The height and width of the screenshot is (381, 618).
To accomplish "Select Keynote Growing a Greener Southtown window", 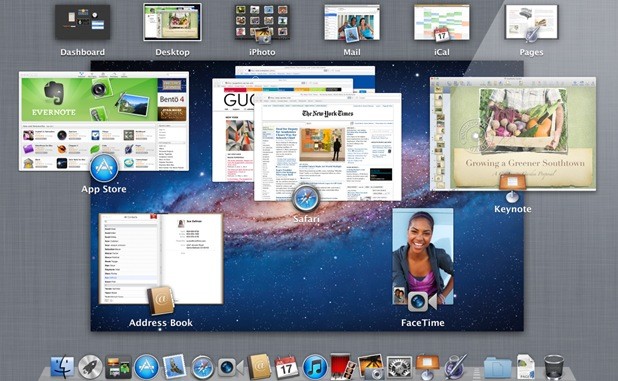I will tap(513, 134).
